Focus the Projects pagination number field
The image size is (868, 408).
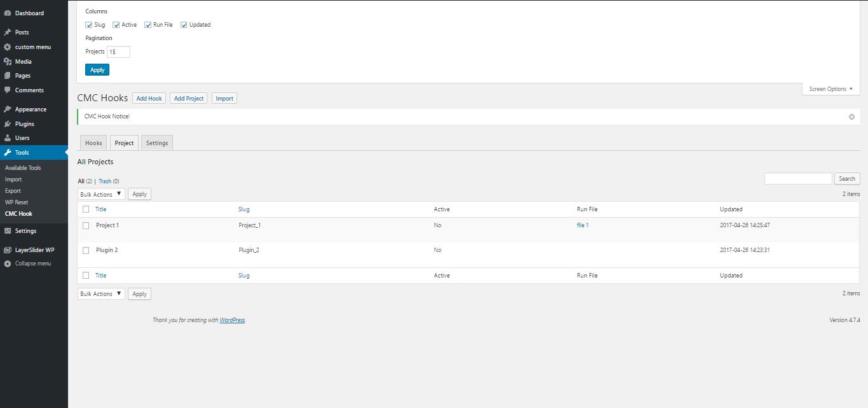[x=118, y=52]
